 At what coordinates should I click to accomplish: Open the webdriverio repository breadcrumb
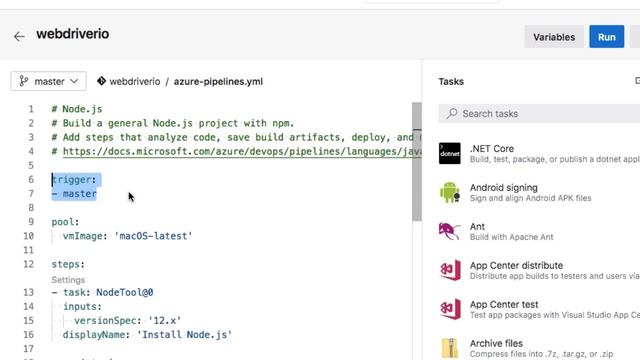click(x=135, y=81)
